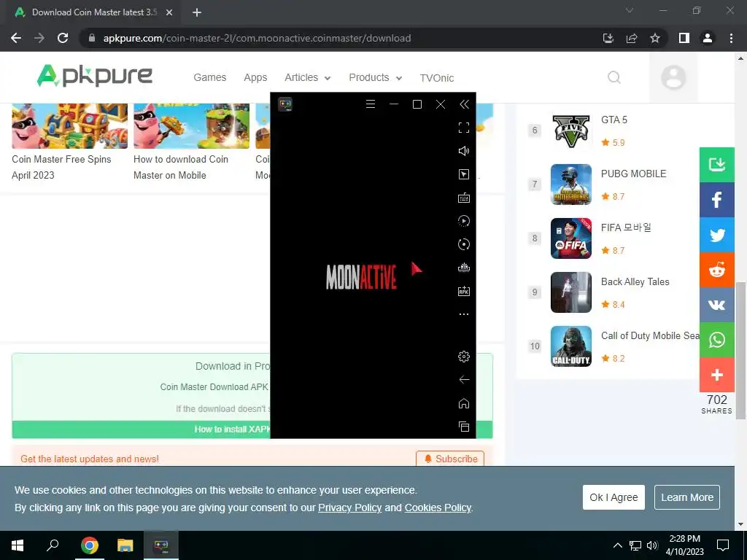Image resolution: width=747 pixels, height=560 pixels.
Task: Click the Learn More cookie button
Action: tap(687, 497)
